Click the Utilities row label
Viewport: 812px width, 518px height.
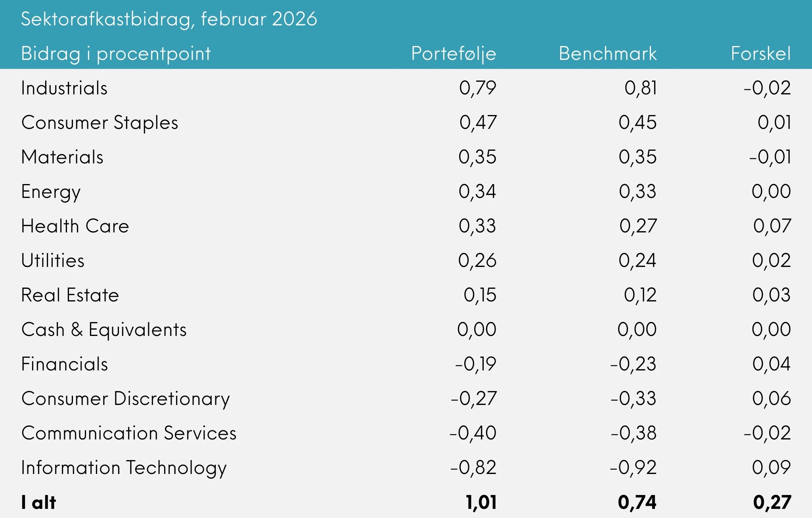click(53, 261)
